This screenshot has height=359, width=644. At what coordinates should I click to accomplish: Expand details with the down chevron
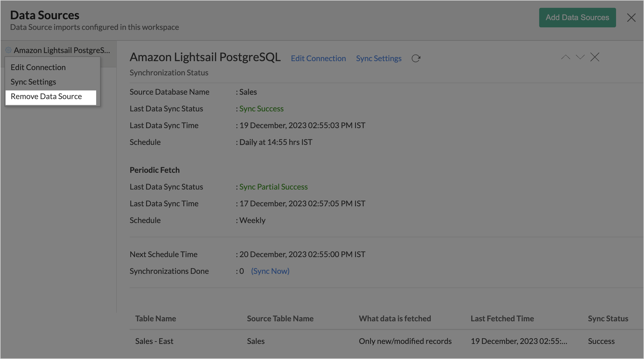point(580,57)
